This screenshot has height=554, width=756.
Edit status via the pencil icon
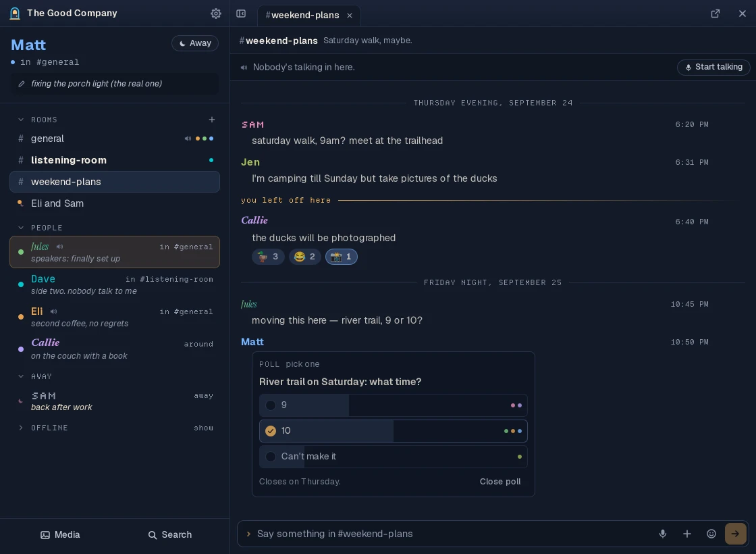[x=21, y=84]
